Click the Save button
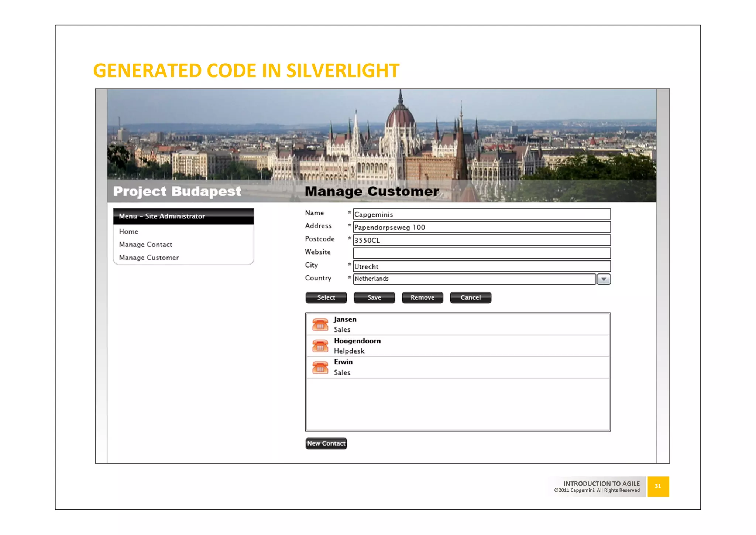The height and width of the screenshot is (535, 756). coord(374,297)
